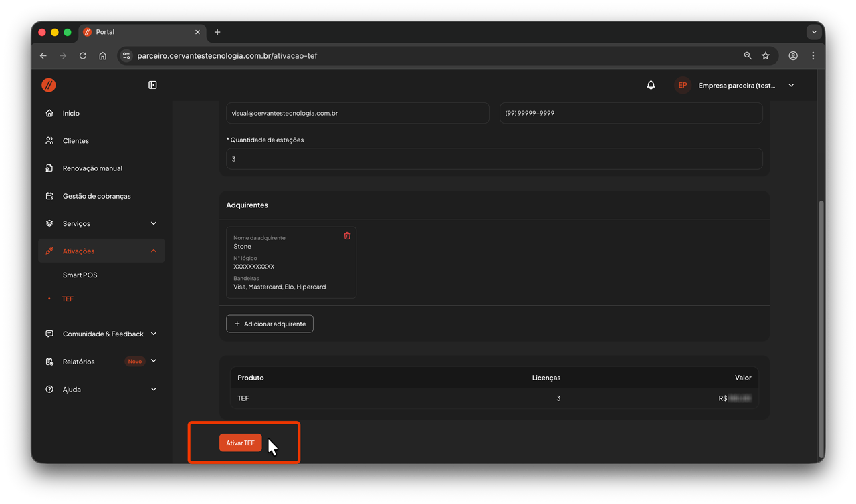Click the notification bell icon
This screenshot has height=504, width=856.
pos(651,85)
